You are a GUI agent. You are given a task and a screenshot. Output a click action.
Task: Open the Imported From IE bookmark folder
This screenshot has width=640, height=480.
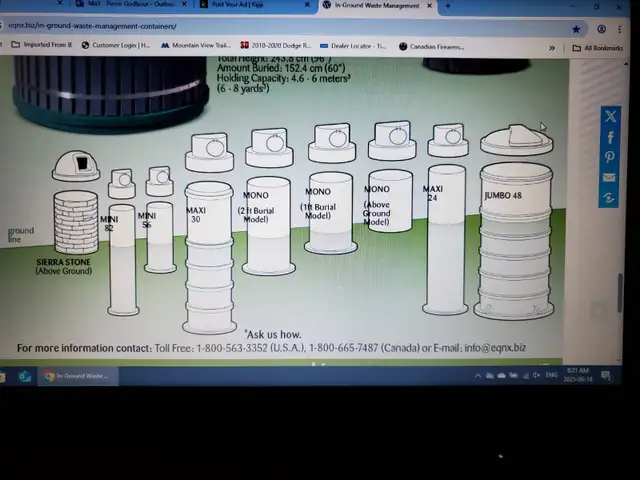pos(42,45)
